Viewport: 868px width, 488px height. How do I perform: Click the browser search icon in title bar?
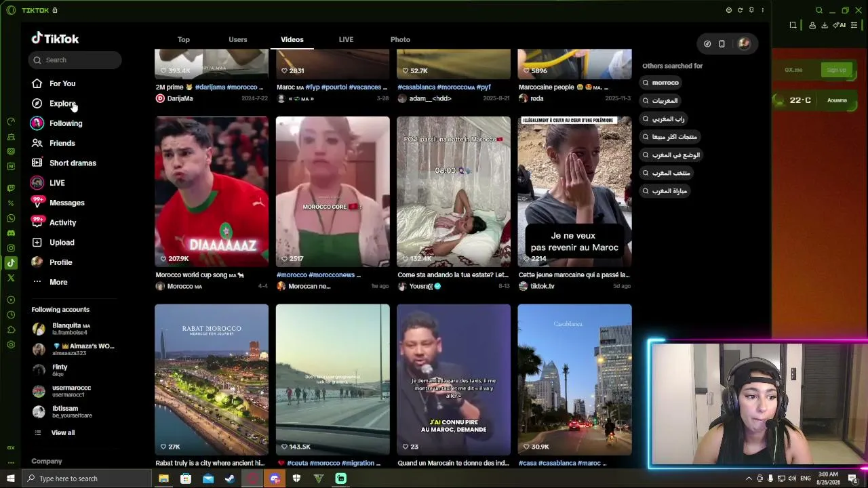coord(819,10)
